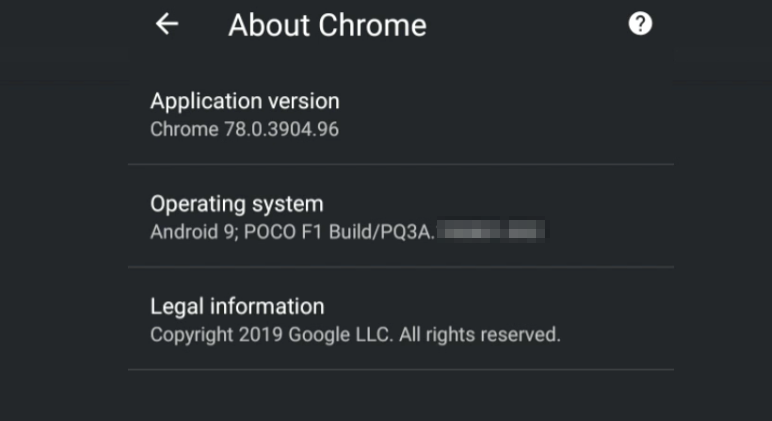Click the divider below Legal information
Viewport: 772px width, 421px height.
click(400, 369)
